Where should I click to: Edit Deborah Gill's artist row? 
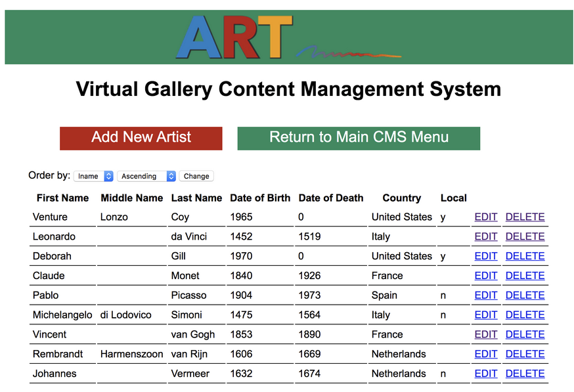(486, 256)
